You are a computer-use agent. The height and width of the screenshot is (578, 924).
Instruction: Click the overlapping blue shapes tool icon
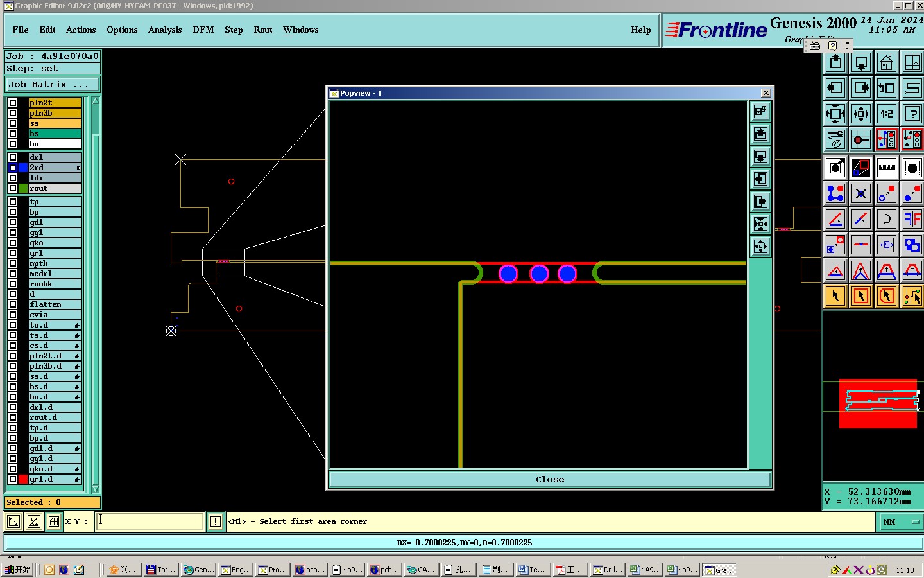coord(912,245)
